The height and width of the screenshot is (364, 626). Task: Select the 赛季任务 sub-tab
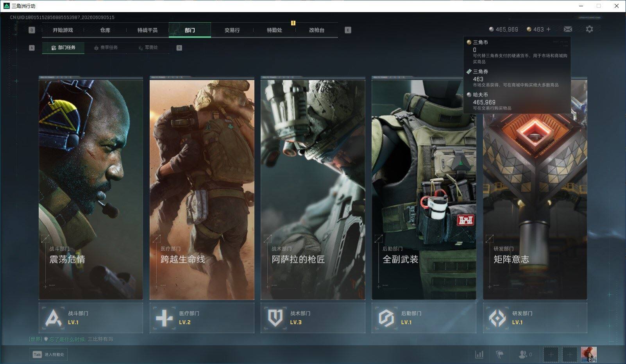point(106,48)
